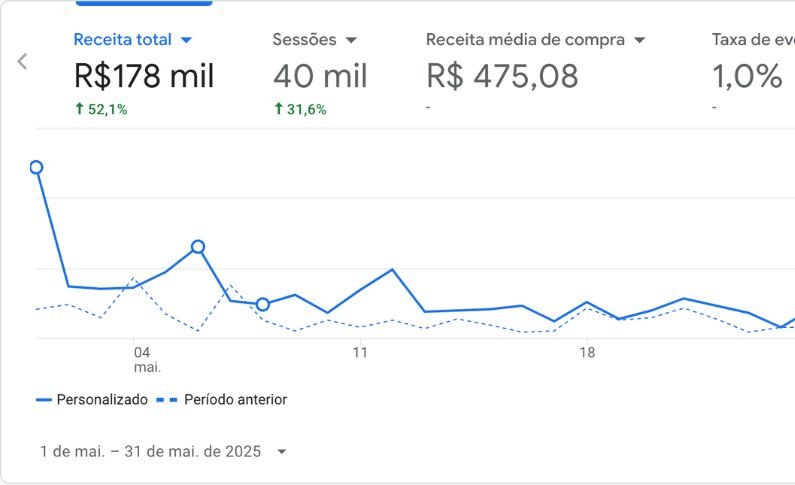Click the R$178 mil revenue value
795x485 pixels.
pyautogui.click(x=144, y=76)
